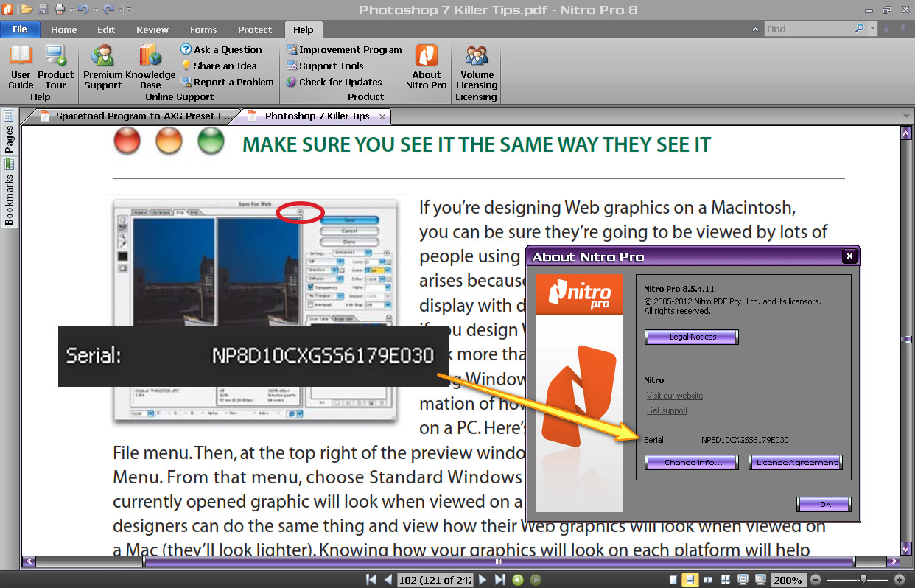Viewport: 915px width, 588px height.
Task: Launch the Product Tour
Action: tap(56, 67)
